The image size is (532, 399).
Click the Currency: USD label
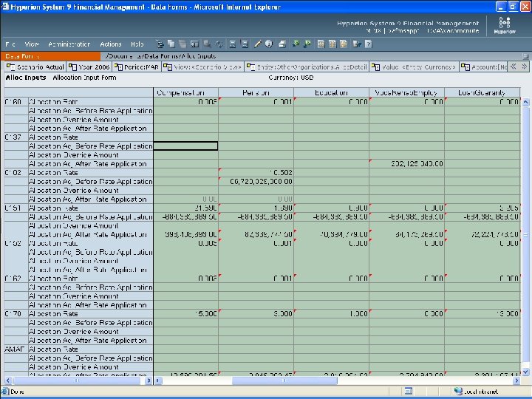291,78
